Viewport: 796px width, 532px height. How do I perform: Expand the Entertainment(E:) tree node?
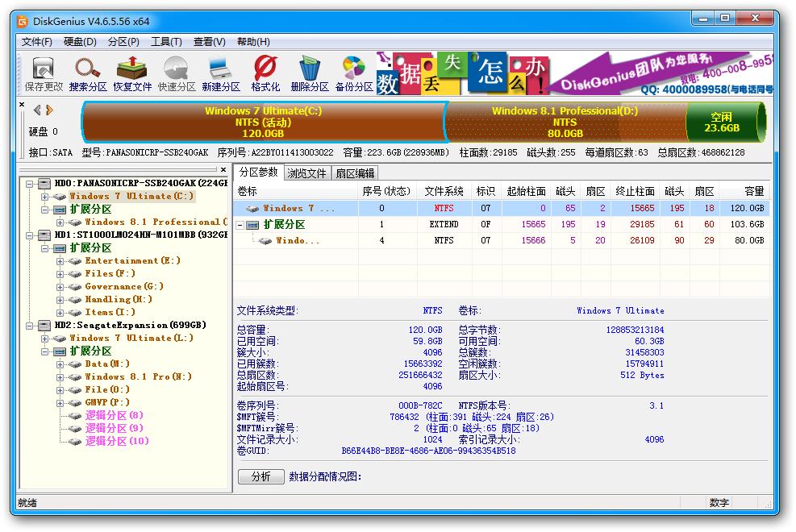60,261
